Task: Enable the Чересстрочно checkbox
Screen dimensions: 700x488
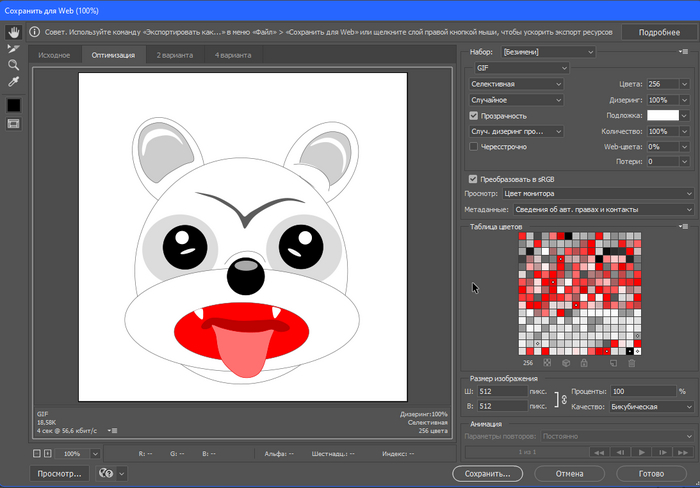Action: click(474, 147)
